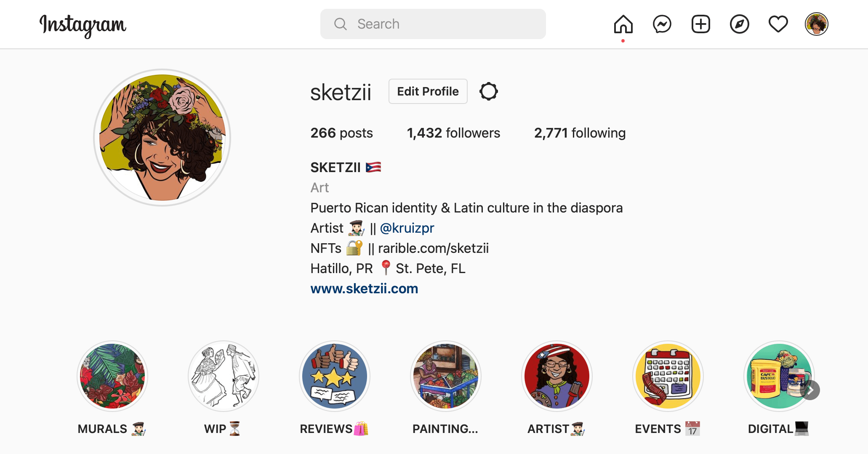The height and width of the screenshot is (454, 868).
Task: Open the WIP story highlight
Action: 223,376
